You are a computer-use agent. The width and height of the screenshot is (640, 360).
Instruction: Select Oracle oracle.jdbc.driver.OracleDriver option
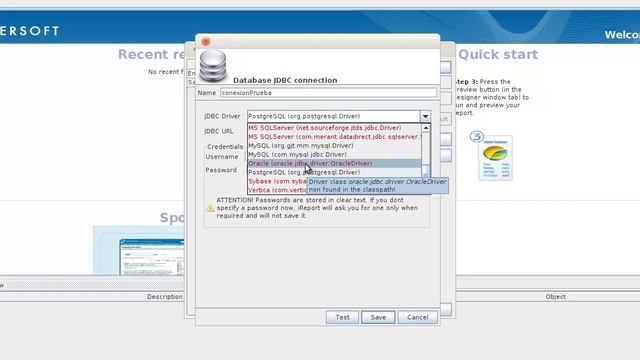(x=334, y=163)
